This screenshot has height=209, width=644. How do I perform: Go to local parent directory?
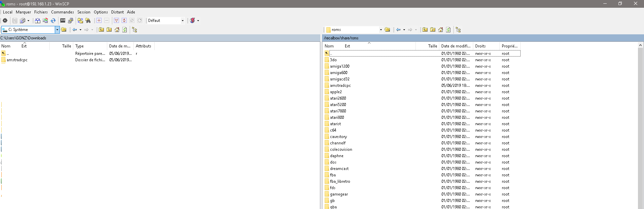click(101, 30)
